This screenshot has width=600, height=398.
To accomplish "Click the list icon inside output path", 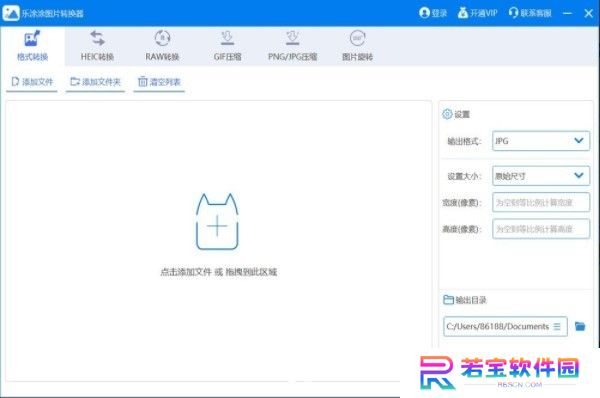I will 557,326.
